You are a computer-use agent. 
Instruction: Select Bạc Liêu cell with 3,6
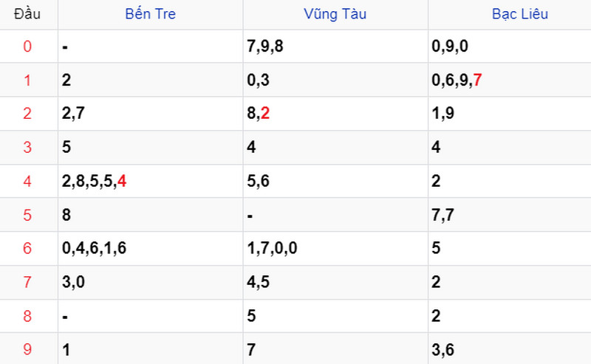[x=510, y=349]
